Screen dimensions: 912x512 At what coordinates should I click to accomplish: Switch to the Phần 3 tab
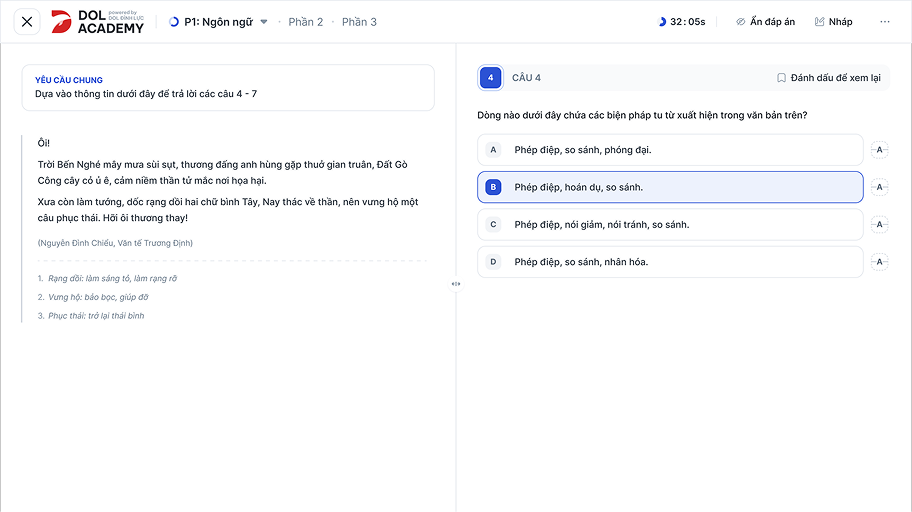359,22
